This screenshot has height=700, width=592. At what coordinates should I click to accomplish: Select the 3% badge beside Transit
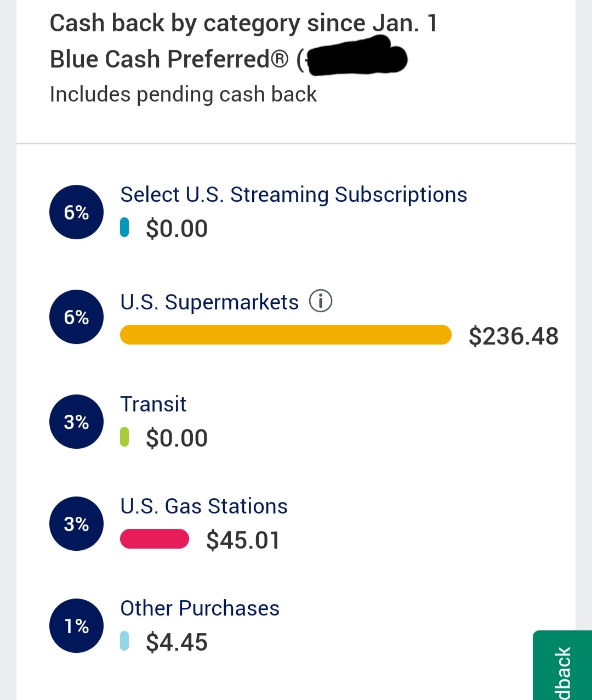76,422
